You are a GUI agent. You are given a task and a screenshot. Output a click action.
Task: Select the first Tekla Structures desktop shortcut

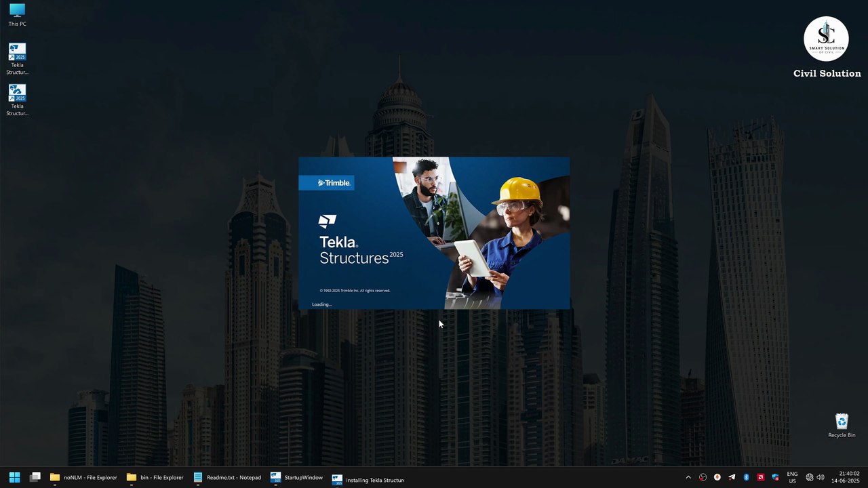click(x=17, y=60)
